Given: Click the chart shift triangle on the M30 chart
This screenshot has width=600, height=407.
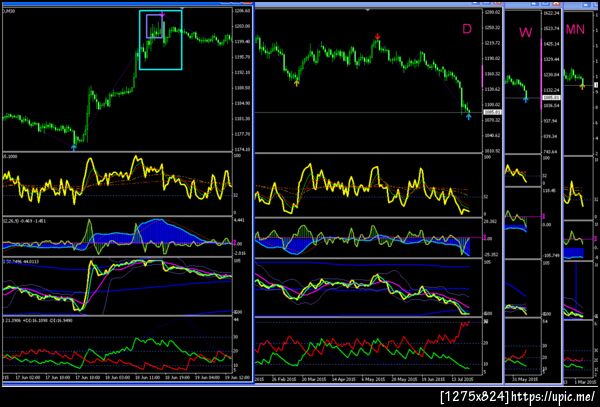Looking at the screenshot, I should (183, 8).
